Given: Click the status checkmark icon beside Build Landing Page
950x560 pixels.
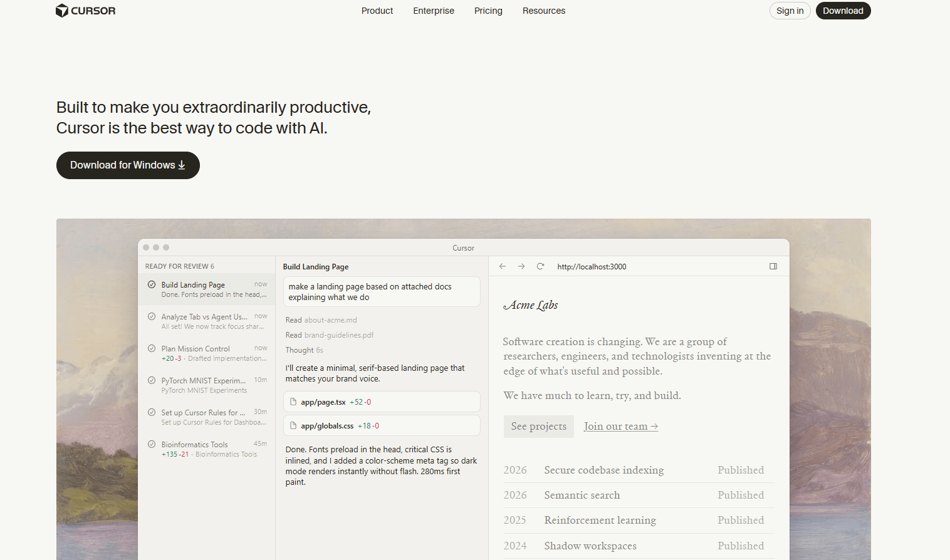Looking at the screenshot, I should click(x=151, y=284).
